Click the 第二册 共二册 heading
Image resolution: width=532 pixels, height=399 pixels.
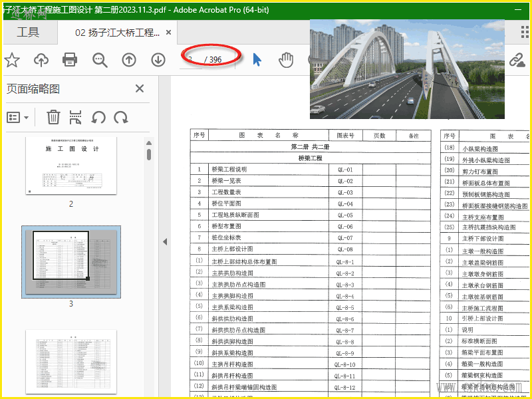pos(310,147)
